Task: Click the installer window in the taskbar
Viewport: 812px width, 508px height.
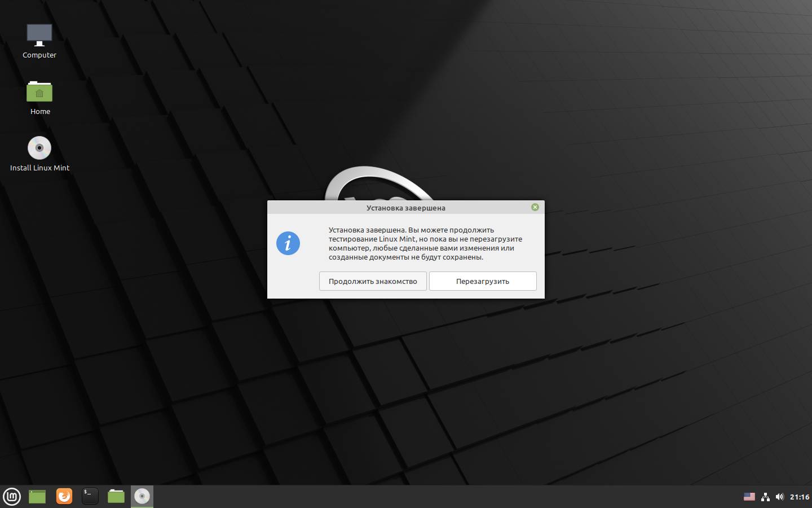Action: [x=142, y=496]
